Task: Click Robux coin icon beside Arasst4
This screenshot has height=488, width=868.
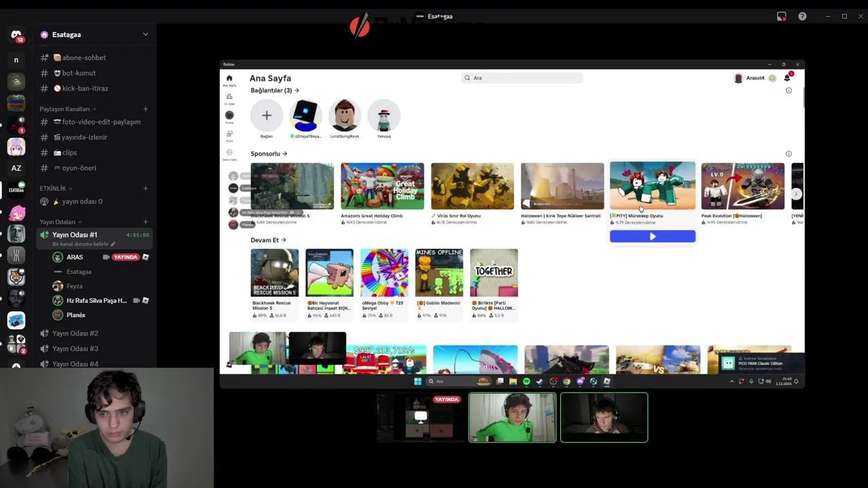Action: [x=772, y=78]
